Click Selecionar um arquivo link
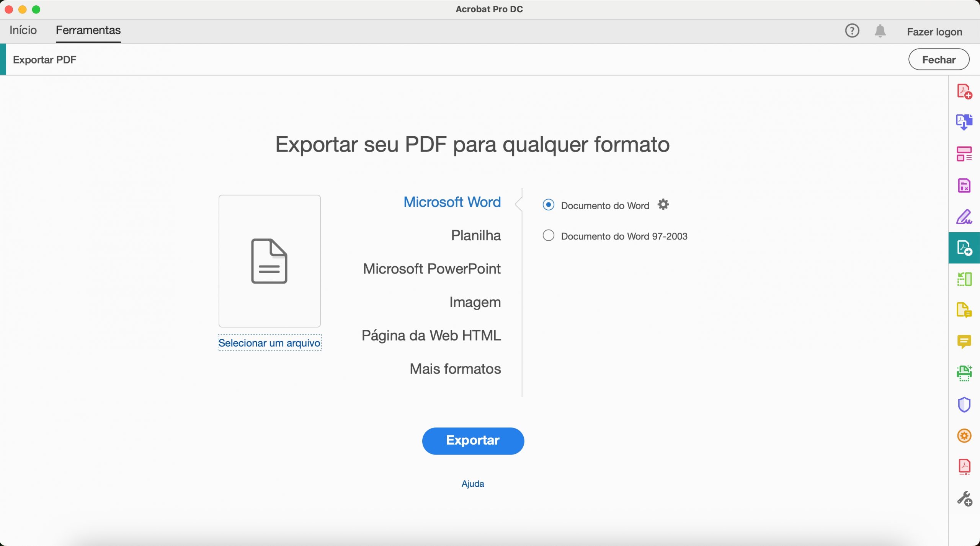 point(269,343)
